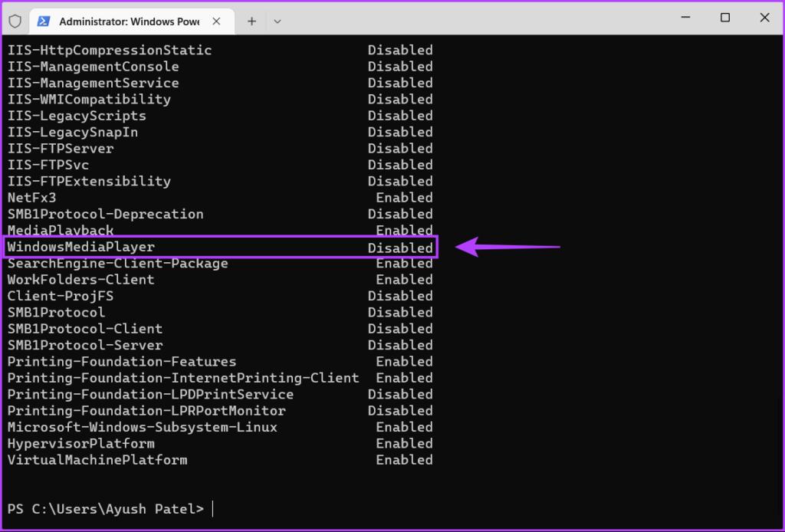Image resolution: width=785 pixels, height=532 pixels.
Task: Click the HypervisorPlatform feature name
Action: (x=81, y=443)
